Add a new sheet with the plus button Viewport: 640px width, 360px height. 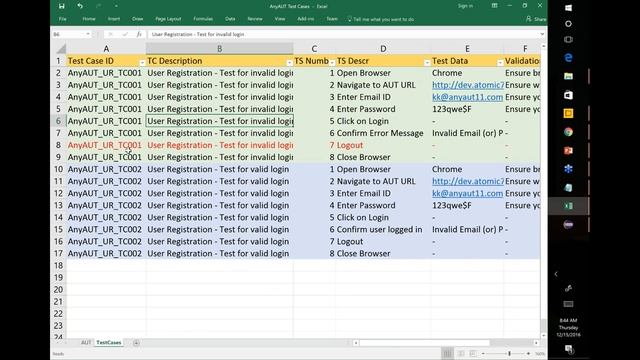[x=136, y=342]
